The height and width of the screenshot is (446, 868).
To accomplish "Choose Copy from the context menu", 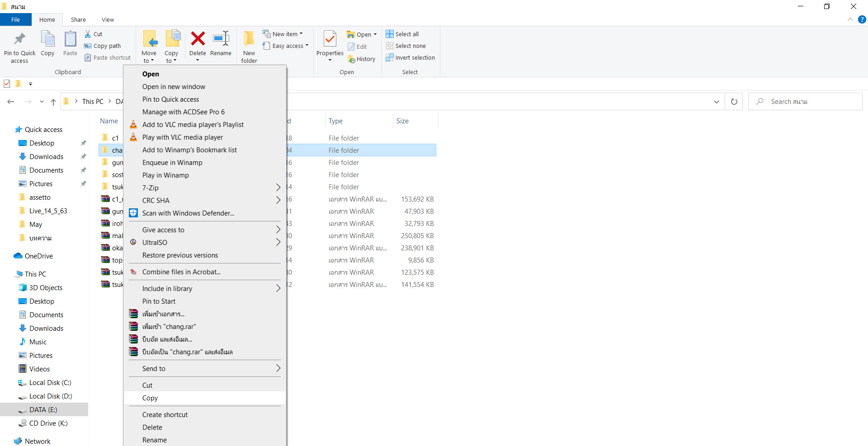I will coord(205,398).
